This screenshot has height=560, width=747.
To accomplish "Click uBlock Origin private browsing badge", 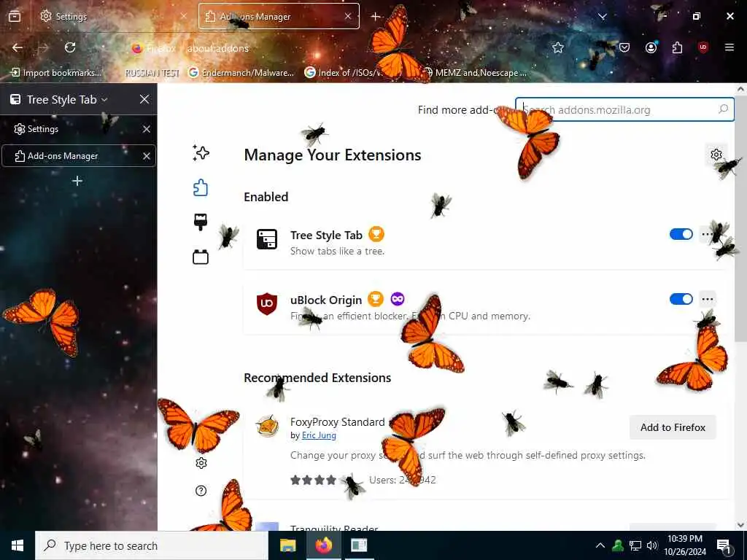I will pyautogui.click(x=398, y=299).
